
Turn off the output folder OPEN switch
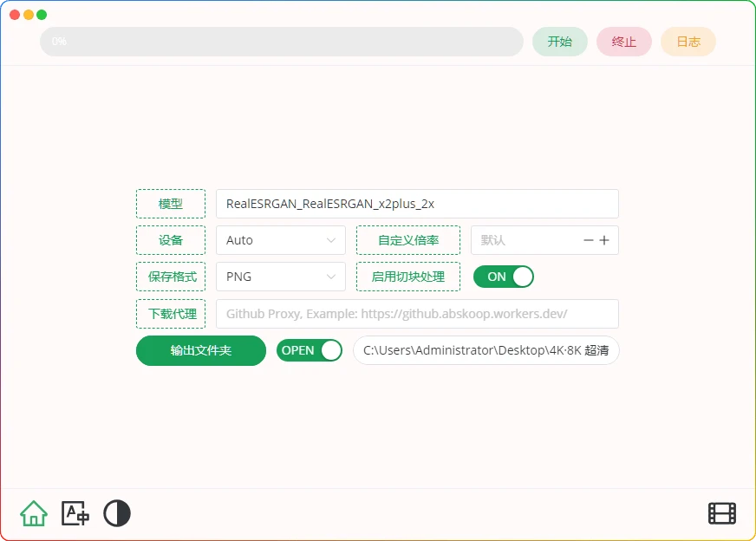(x=310, y=350)
